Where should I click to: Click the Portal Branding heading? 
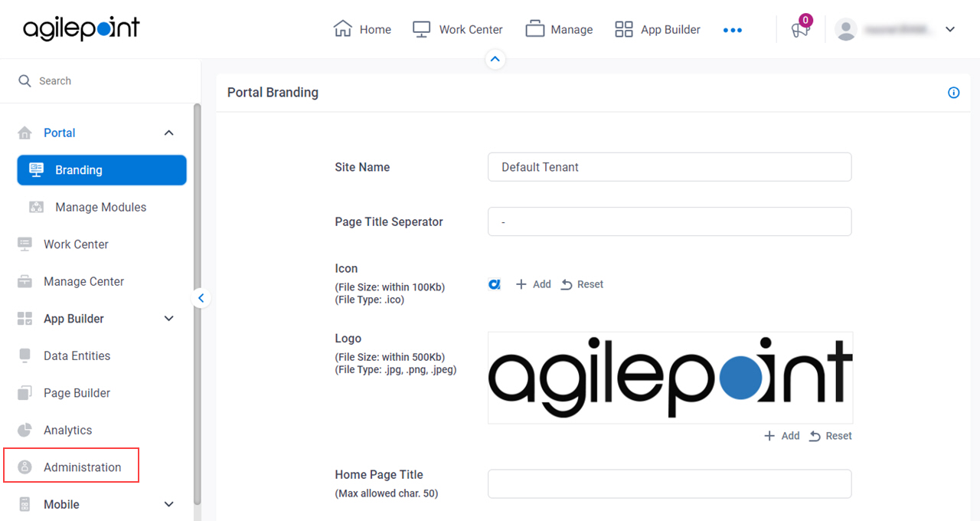(273, 93)
